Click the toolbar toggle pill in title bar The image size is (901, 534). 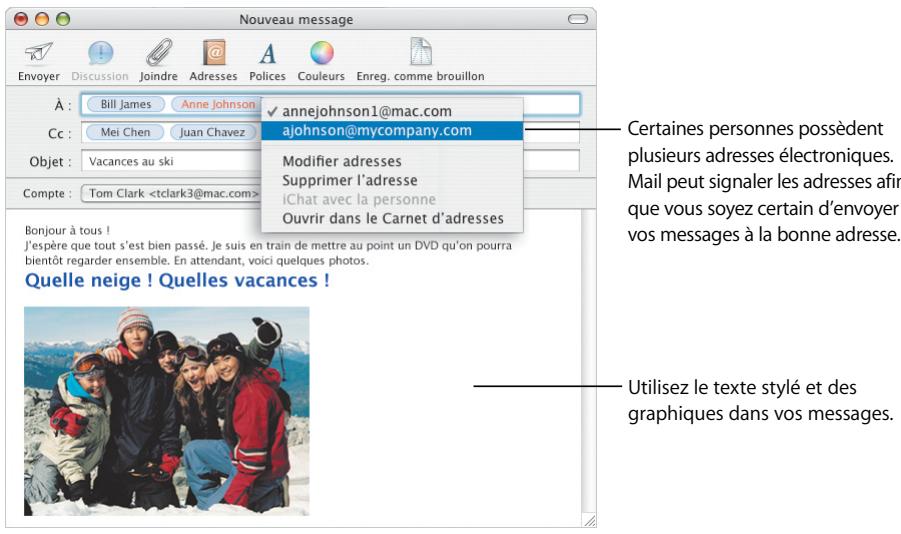click(x=577, y=19)
